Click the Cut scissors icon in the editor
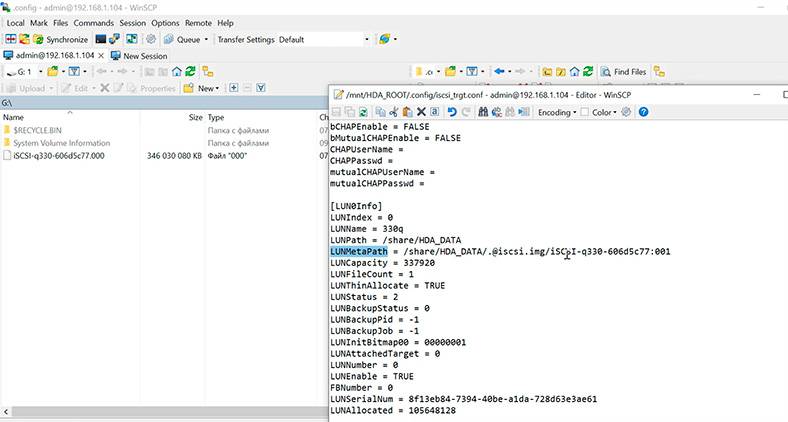Viewport: 788px width, 422px height. point(394,112)
